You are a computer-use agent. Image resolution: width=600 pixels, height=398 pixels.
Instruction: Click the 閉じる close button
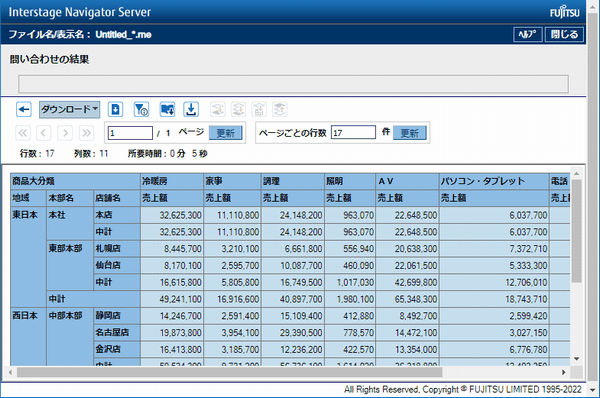coord(564,34)
